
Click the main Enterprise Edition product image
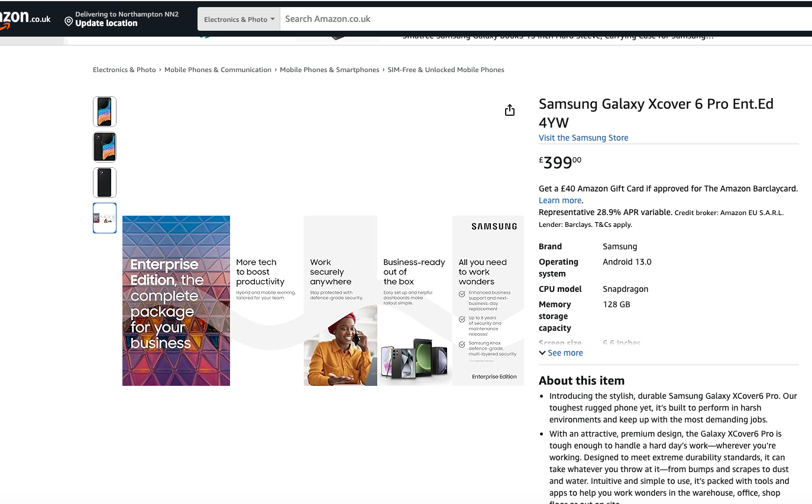coord(323,300)
